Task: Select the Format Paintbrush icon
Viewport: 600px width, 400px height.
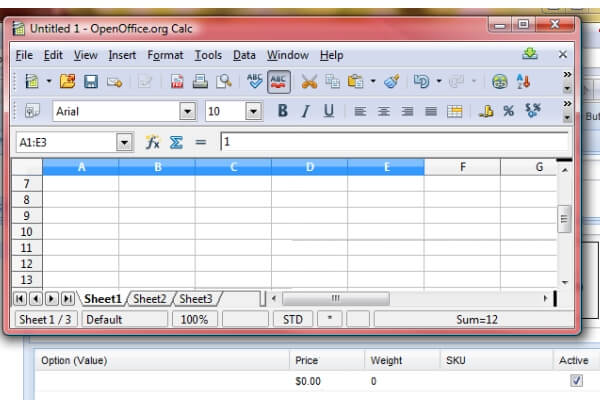Action: click(392, 82)
